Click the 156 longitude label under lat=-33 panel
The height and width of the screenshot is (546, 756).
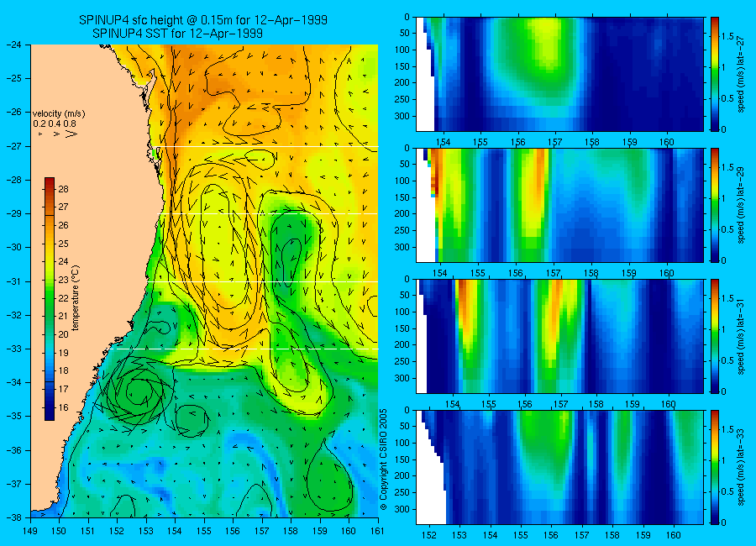click(550, 535)
